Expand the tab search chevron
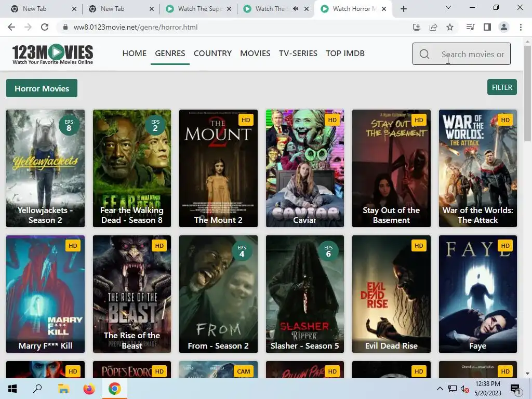The width and height of the screenshot is (532, 399). point(448,7)
